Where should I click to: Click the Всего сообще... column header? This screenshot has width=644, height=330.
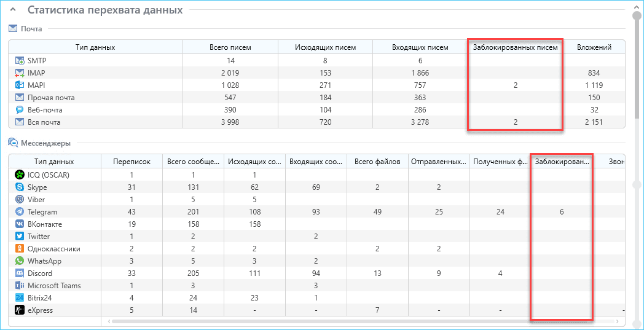point(193,162)
